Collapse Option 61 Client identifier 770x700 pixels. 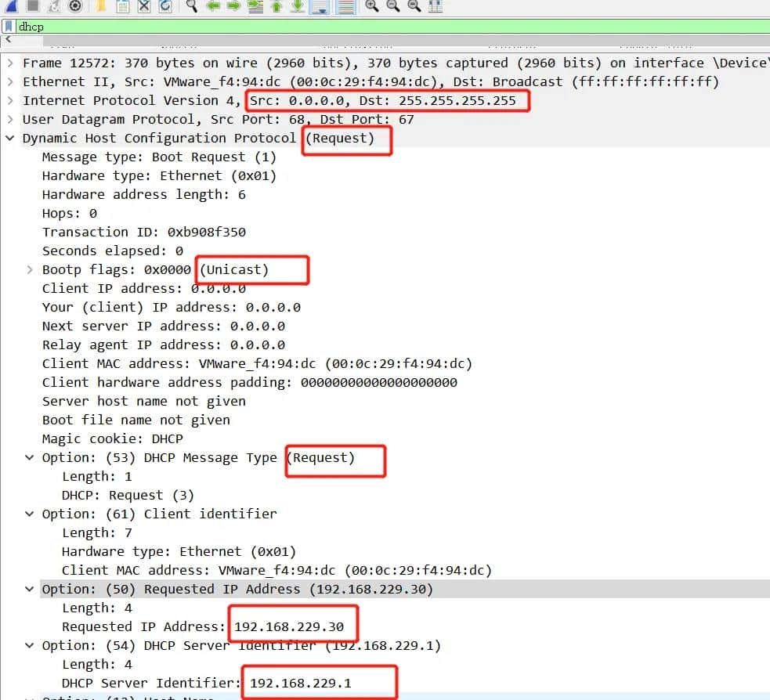coord(29,514)
